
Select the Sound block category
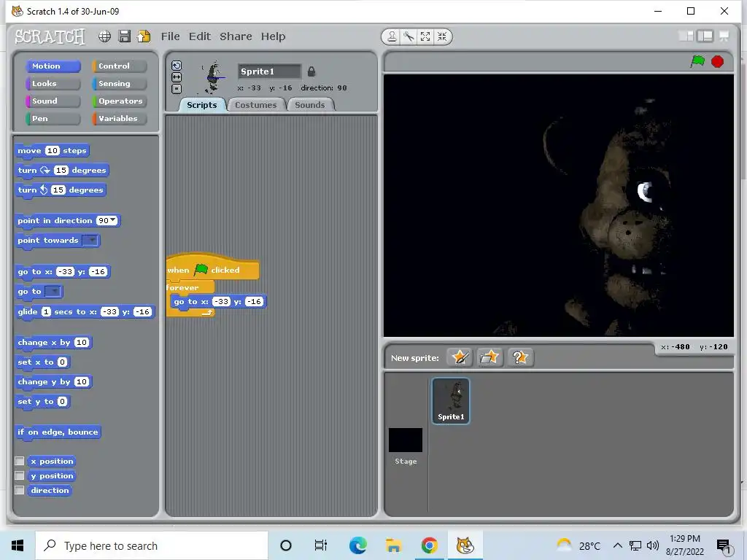pyautogui.click(x=53, y=101)
